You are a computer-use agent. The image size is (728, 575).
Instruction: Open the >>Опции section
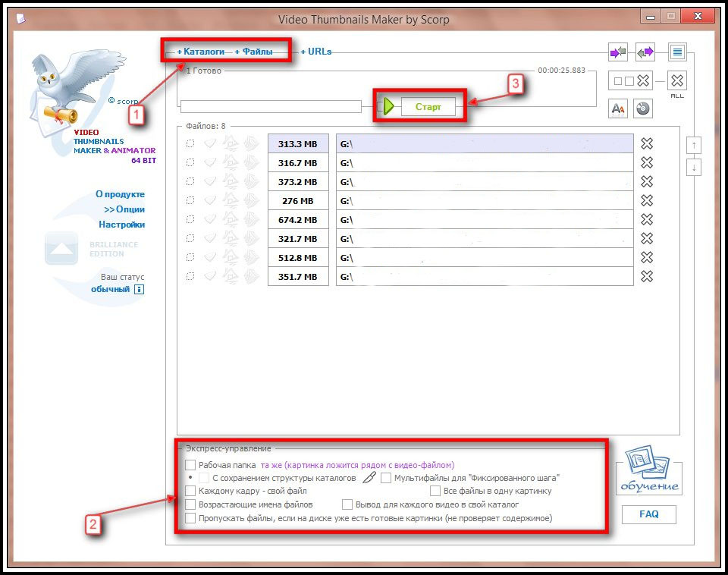point(124,209)
